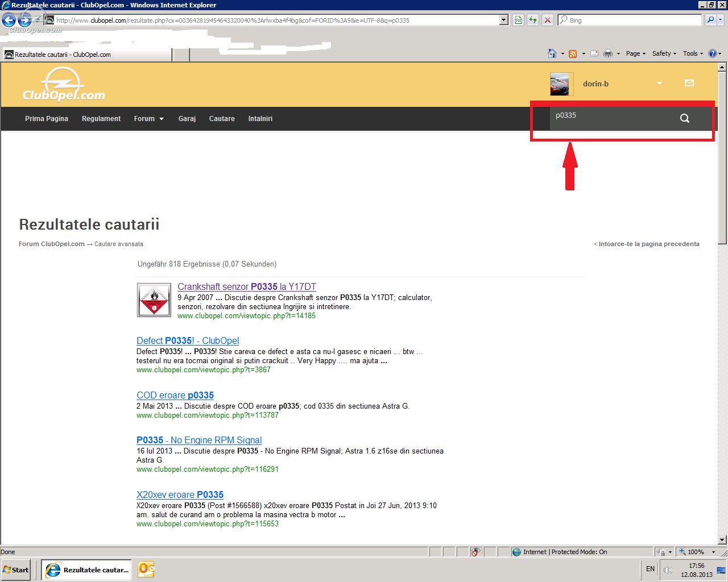Click the red X Stop loading icon
This screenshot has width=728, height=582.
[x=547, y=20]
